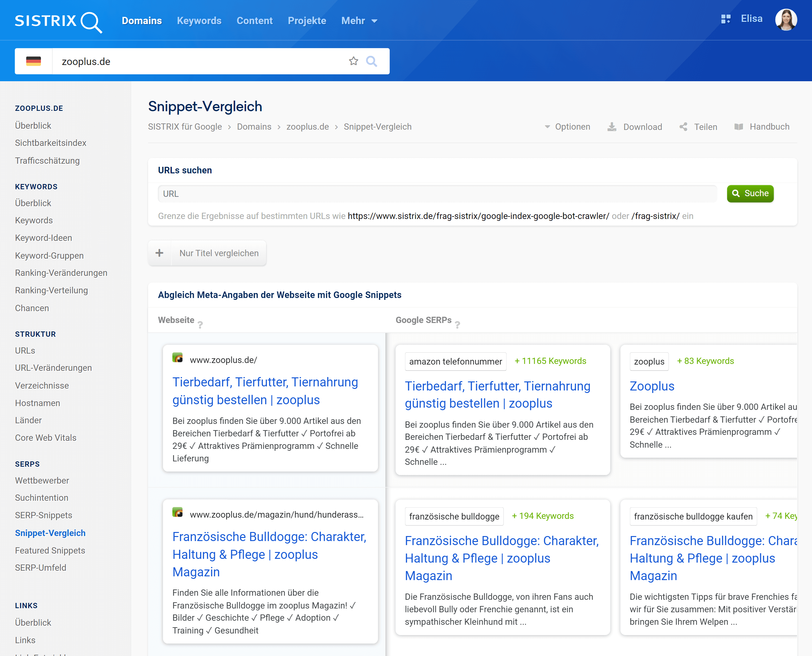
Task: Open the sistrix.de example URL in hint text
Action: (x=478, y=216)
